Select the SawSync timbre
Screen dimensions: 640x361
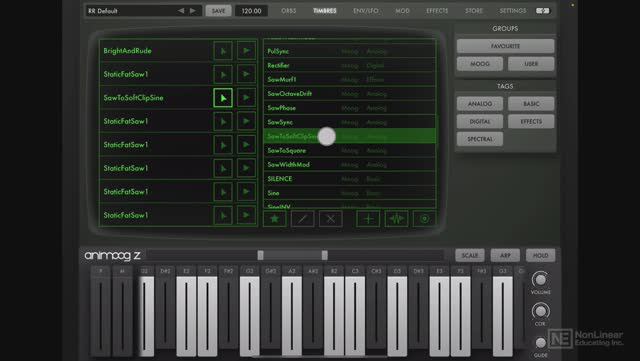click(350, 122)
